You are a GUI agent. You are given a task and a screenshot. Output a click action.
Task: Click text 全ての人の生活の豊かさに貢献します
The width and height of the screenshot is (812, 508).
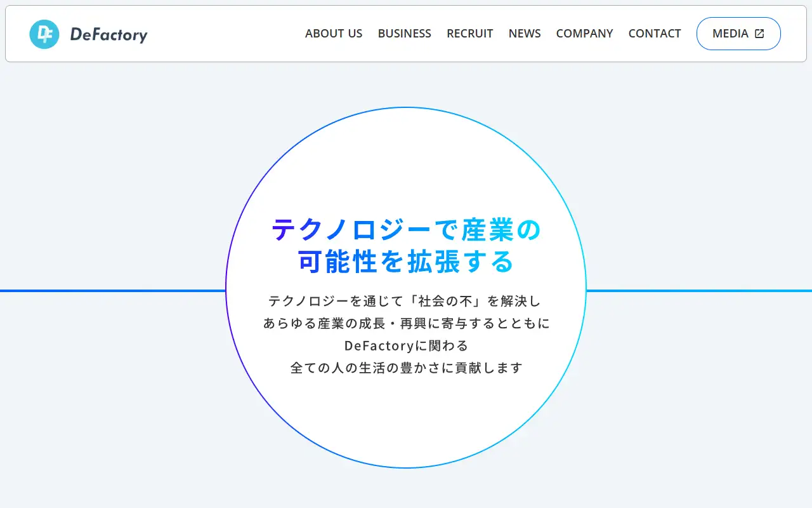click(407, 368)
